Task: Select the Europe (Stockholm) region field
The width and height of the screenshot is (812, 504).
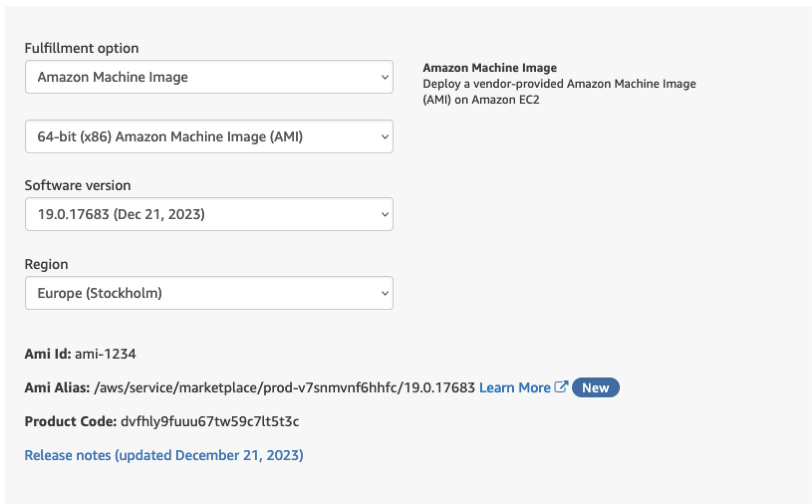Action: [x=209, y=293]
